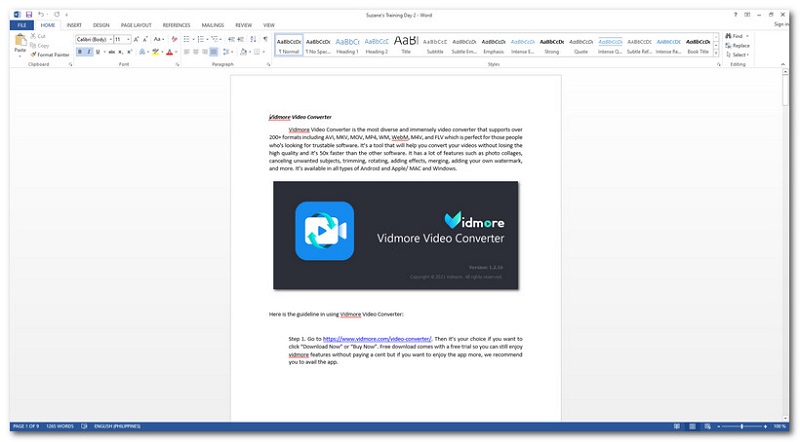Center the paragraph text

[195, 52]
